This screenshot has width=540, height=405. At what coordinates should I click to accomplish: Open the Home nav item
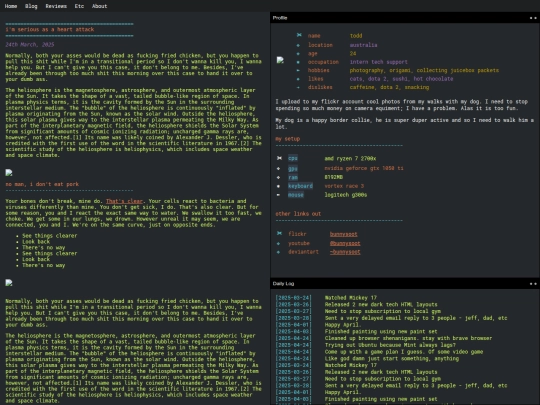click(x=11, y=6)
